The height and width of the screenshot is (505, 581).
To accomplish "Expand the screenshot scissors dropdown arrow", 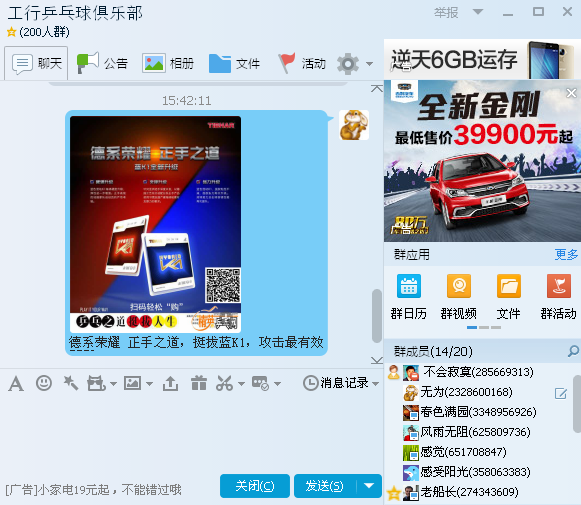I will pyautogui.click(x=241, y=384).
